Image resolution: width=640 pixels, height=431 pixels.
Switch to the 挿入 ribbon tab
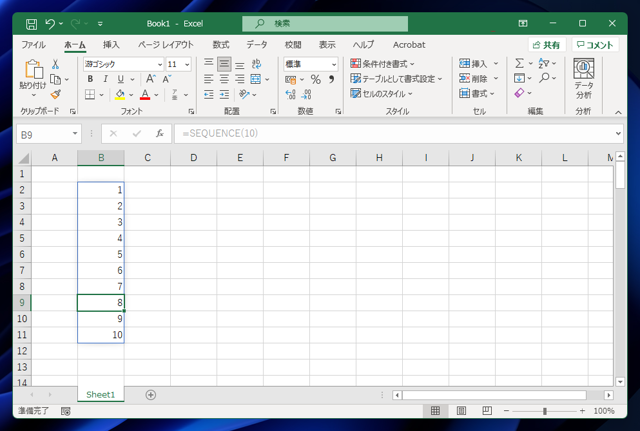[111, 45]
